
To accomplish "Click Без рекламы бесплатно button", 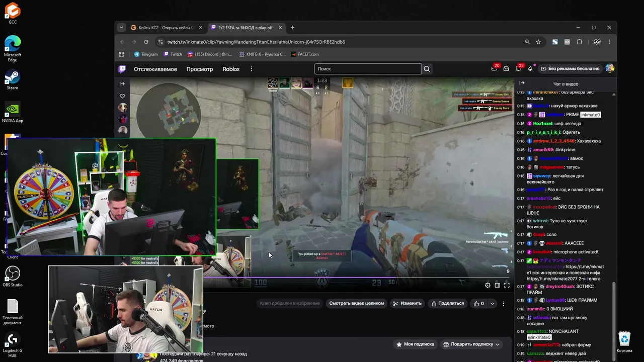I will point(570,69).
